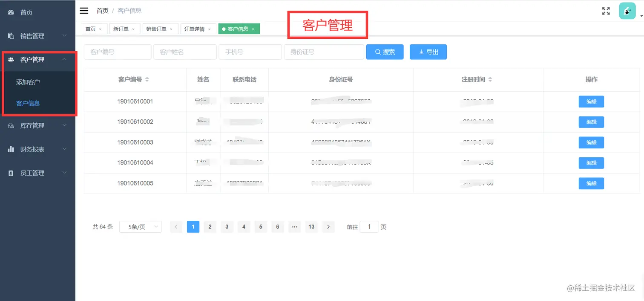Screen dimensions: 644x301
Task: Click the 员工管理 badge icon
Action: click(x=11, y=173)
